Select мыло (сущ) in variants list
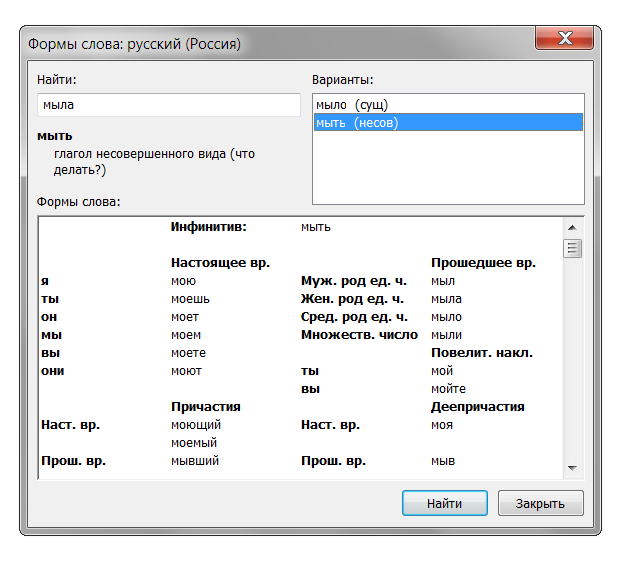The height and width of the screenshot is (567, 625). [x=350, y=104]
